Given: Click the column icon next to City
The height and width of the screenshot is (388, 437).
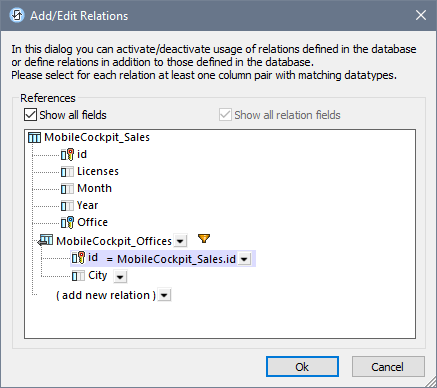Looking at the screenshot, I should click(78, 276).
